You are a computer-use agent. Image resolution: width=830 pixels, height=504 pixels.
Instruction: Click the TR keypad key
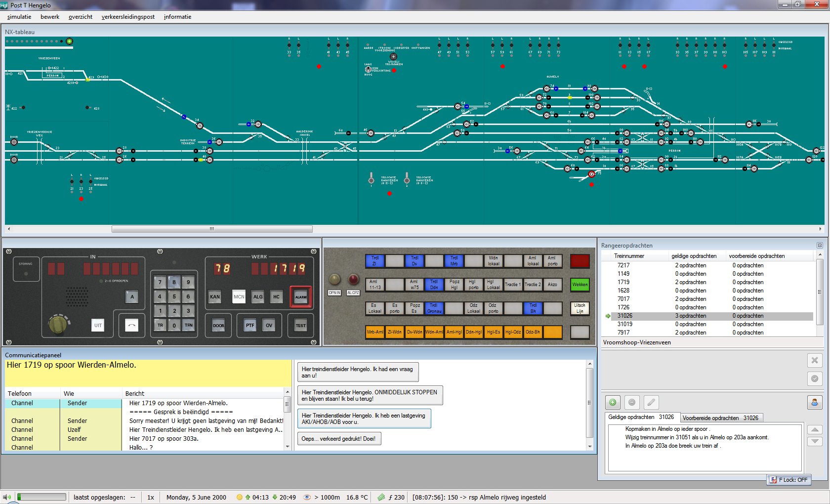(x=160, y=325)
